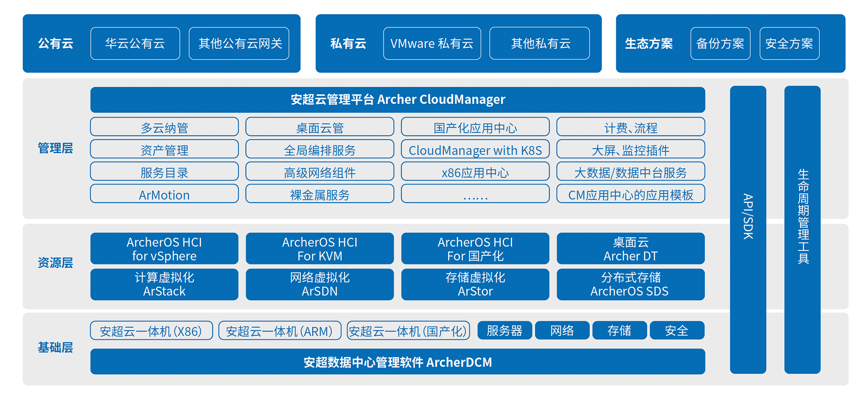Click the 资源层 layer label

click(55, 263)
